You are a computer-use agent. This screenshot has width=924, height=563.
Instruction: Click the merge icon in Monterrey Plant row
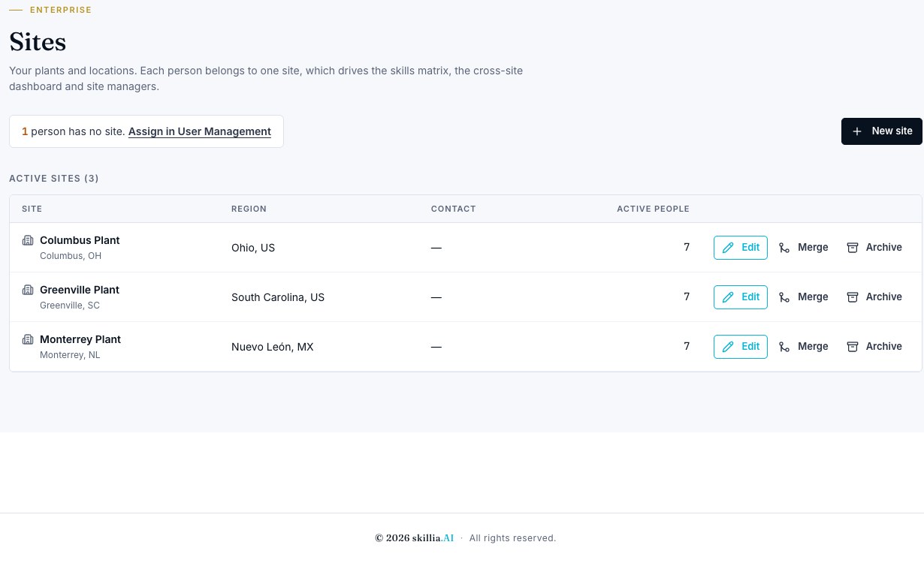(784, 347)
